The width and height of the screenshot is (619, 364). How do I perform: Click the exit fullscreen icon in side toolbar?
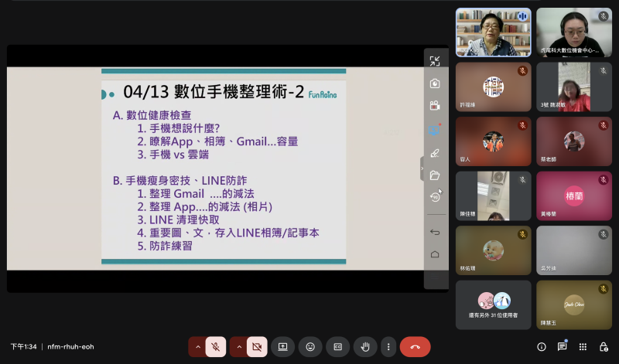point(435,61)
